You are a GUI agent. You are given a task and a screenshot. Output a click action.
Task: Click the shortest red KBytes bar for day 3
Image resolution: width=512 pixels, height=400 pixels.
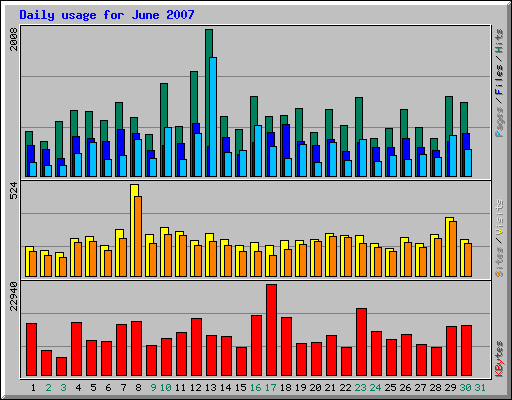pyautogui.click(x=61, y=367)
